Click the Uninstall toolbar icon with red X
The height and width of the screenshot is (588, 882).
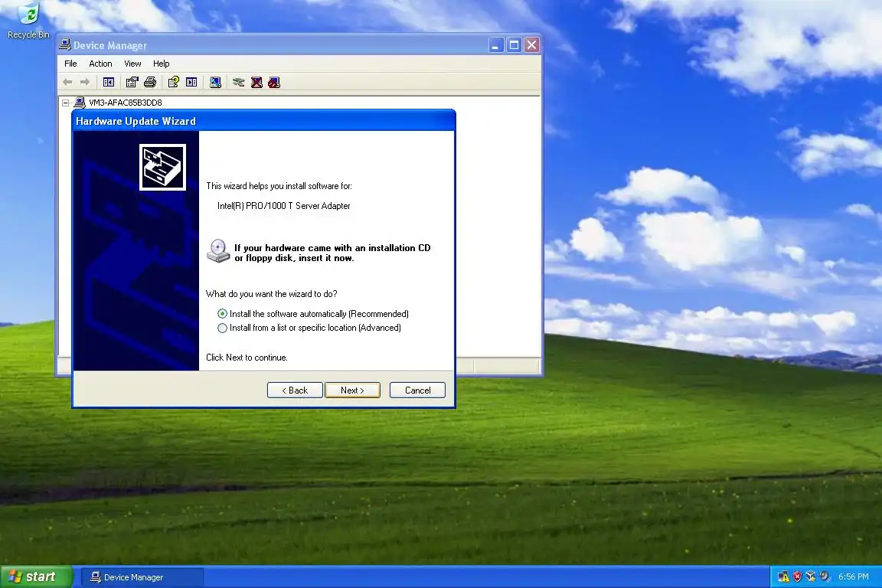pyautogui.click(x=256, y=82)
